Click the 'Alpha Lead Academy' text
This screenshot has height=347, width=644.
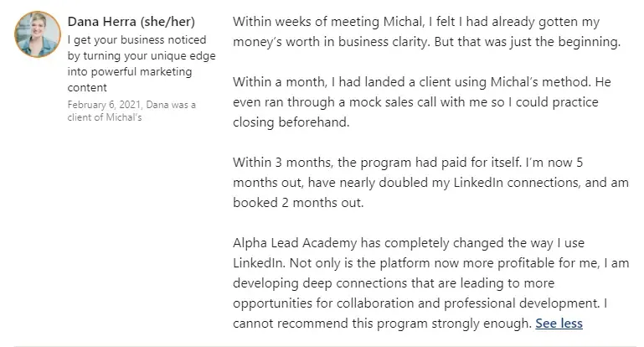[295, 243]
